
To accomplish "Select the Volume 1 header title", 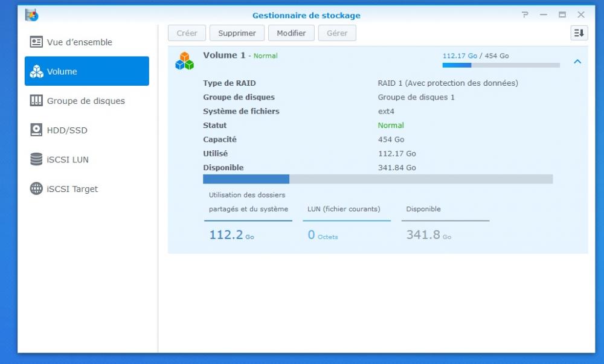I will click(224, 56).
